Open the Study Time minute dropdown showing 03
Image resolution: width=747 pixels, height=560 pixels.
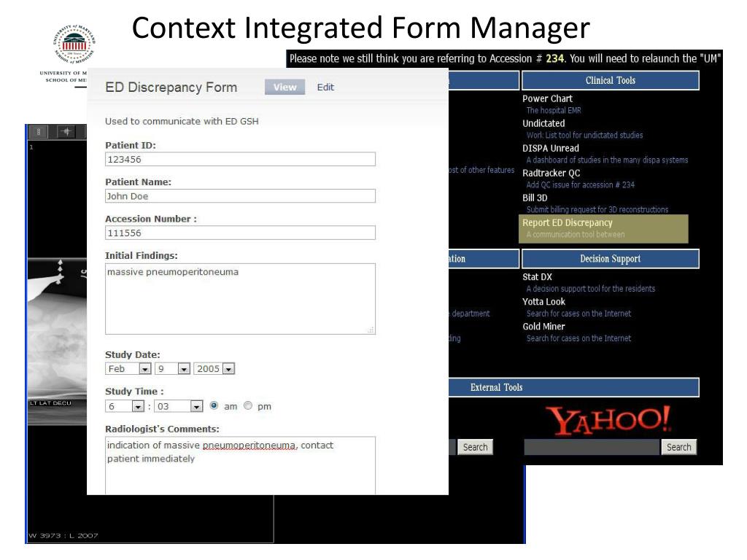179,406
